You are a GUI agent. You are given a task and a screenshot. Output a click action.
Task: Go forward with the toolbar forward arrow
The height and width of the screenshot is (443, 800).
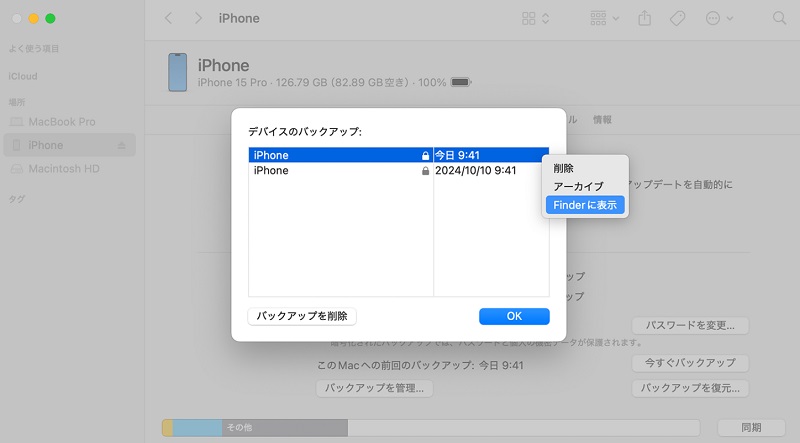click(x=198, y=19)
